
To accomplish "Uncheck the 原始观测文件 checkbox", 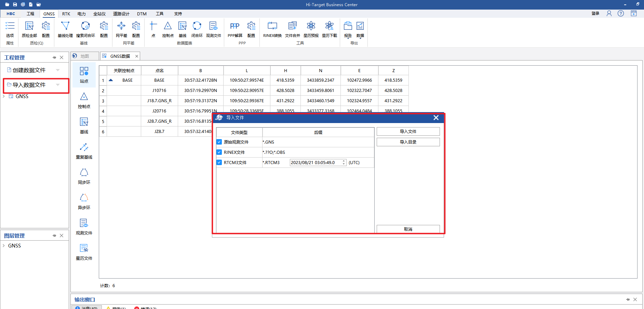I will click(219, 142).
